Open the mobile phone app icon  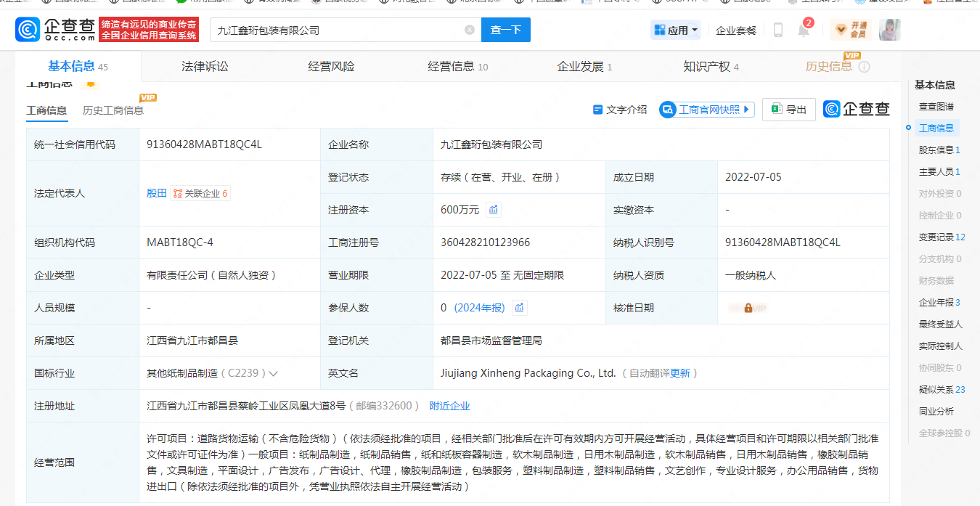[x=777, y=30]
